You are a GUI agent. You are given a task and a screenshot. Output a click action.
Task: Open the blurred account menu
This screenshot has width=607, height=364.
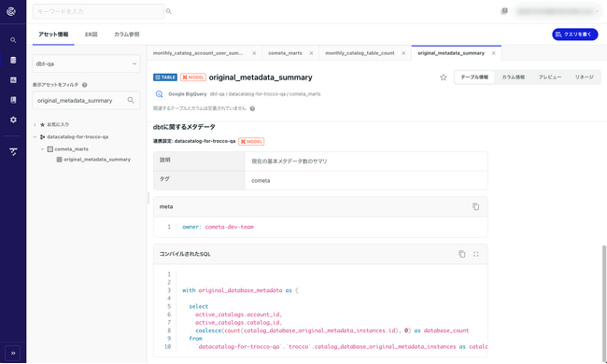558,11
